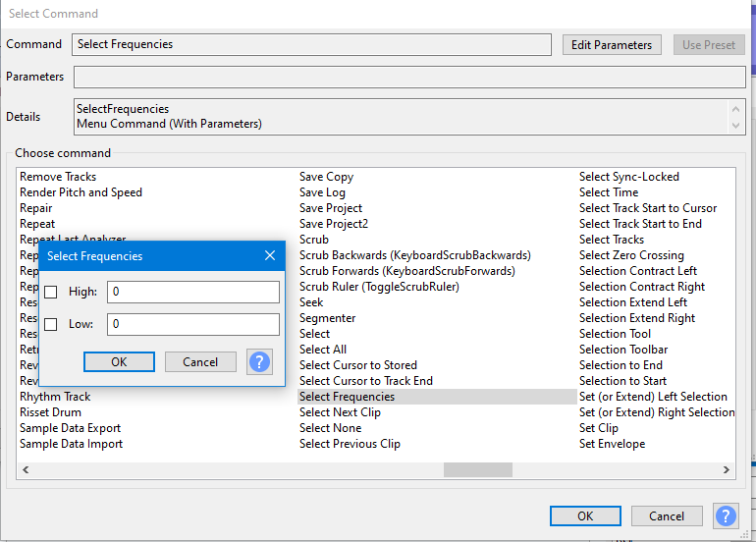Screen dimensions: 756x542
Task: Select the Segmenter command
Action: pos(327,318)
